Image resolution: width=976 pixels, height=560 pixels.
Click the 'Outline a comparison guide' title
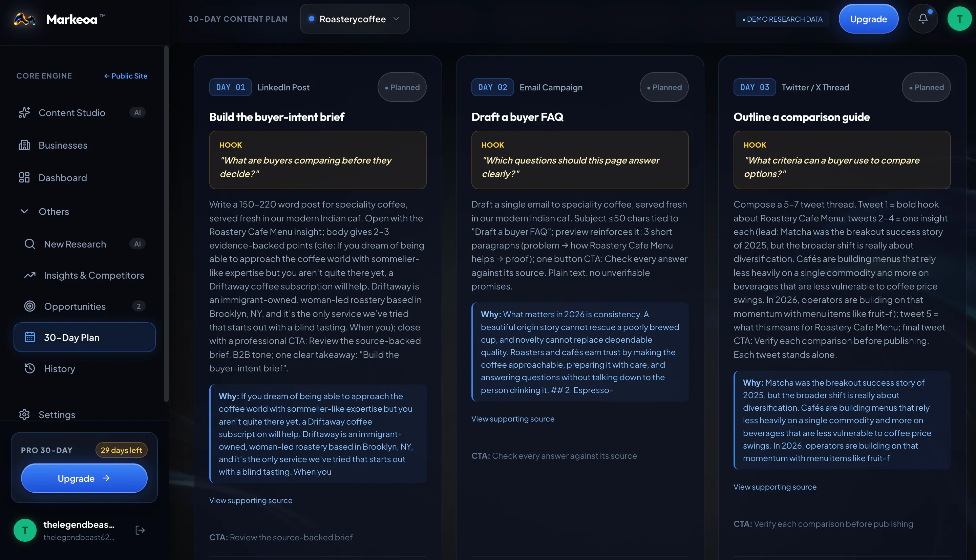(x=801, y=116)
